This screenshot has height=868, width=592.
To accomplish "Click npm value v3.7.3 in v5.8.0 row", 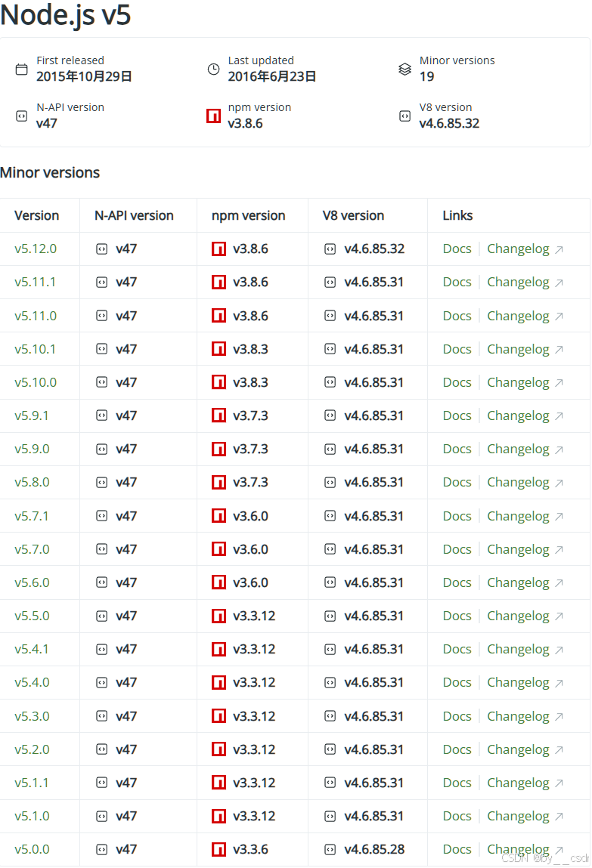I will [250, 482].
